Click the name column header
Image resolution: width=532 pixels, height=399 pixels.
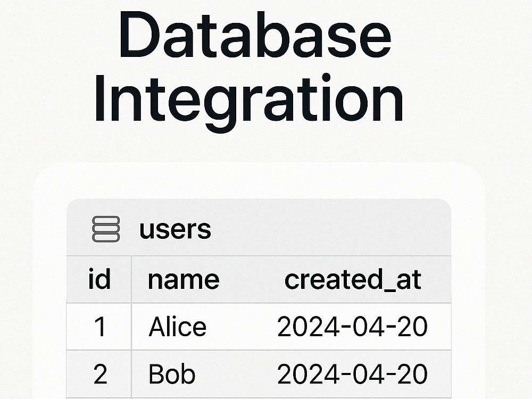click(184, 280)
